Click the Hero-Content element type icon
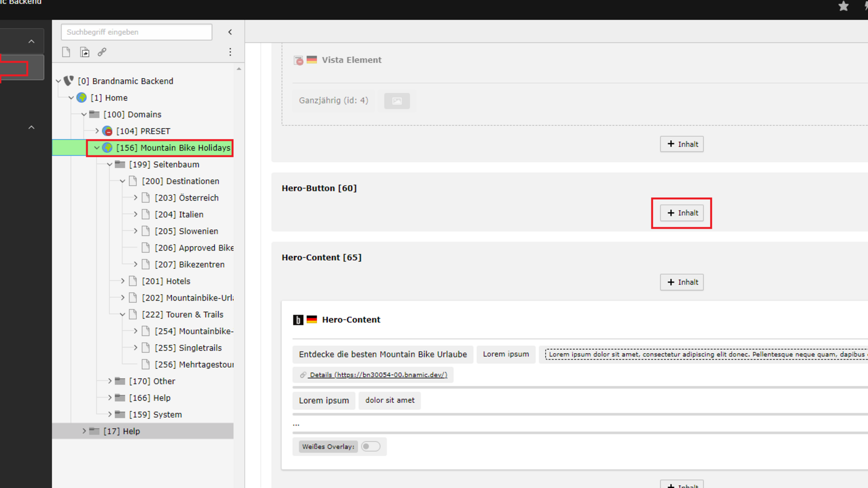Viewport: 868px width, 488px height. 298,320
